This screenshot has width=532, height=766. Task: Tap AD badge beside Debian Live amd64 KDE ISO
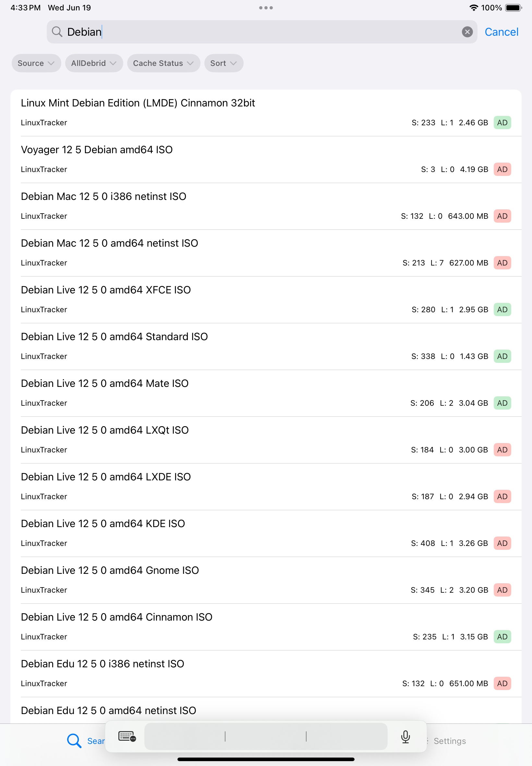pos(502,543)
